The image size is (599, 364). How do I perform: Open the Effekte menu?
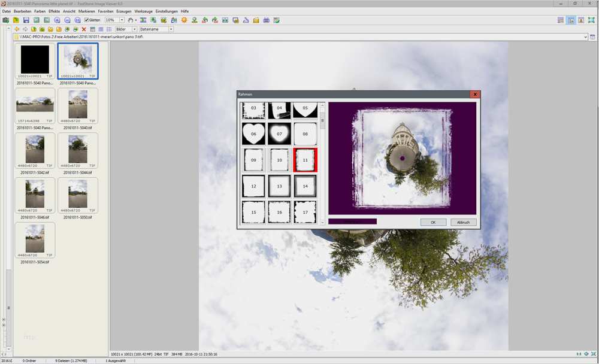(54, 11)
